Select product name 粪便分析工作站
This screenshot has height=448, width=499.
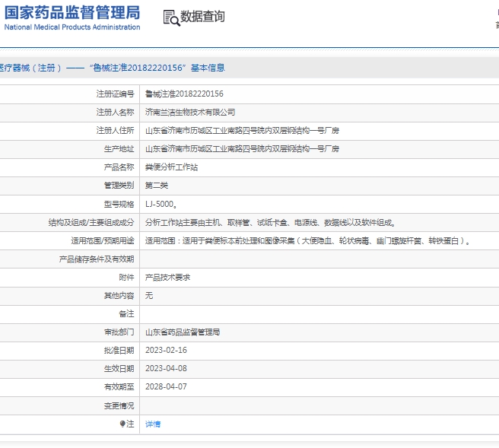pyautogui.click(x=172, y=167)
